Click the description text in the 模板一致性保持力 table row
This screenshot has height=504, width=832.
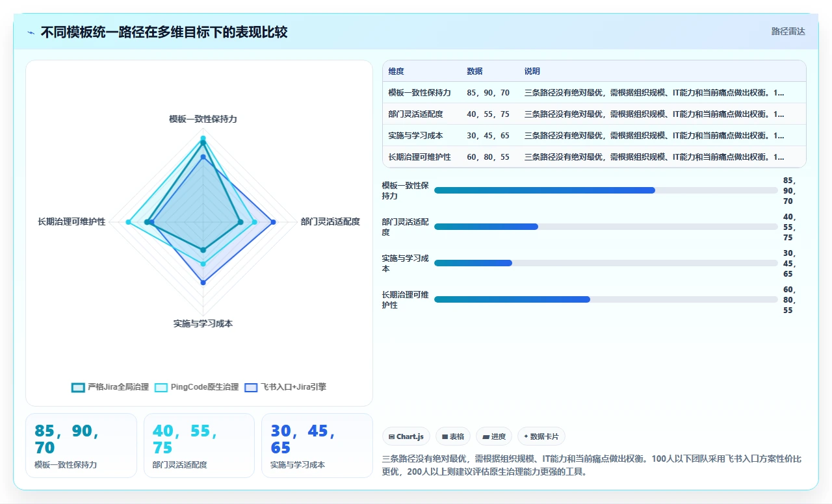pos(654,93)
